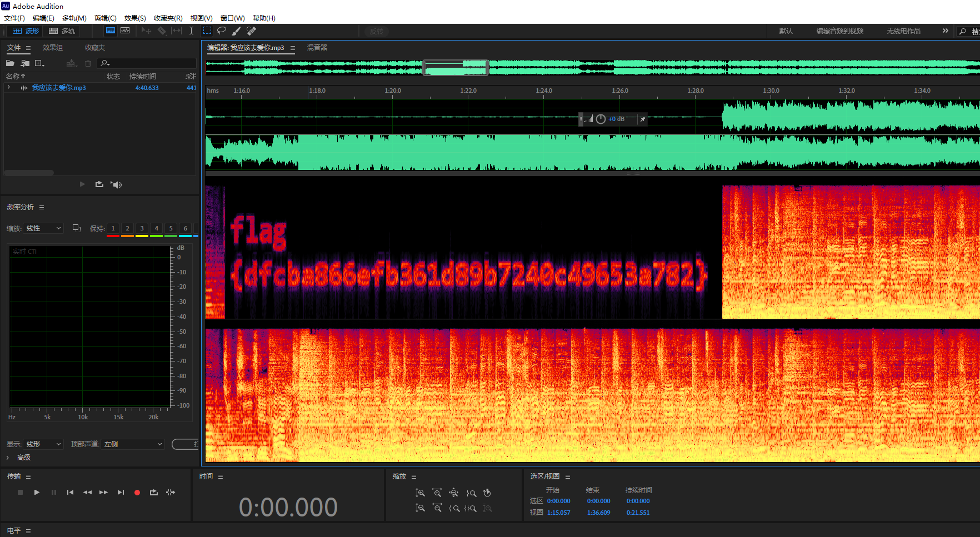980x537 pixels.
Task: Move playhead to previous marker
Action: [70, 493]
